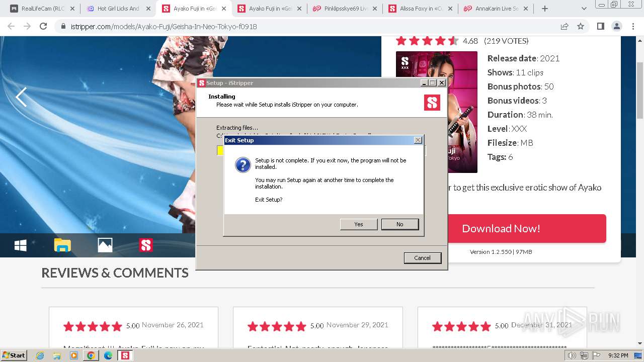Click the question mark icon in dialog
Viewport: 644px width, 362px height.
243,165
